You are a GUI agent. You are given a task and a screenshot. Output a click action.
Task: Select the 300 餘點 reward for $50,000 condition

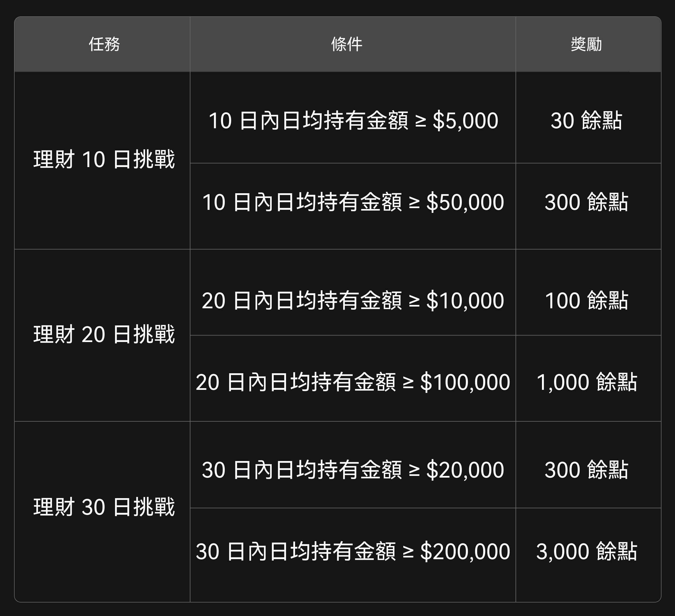pyautogui.click(x=586, y=202)
